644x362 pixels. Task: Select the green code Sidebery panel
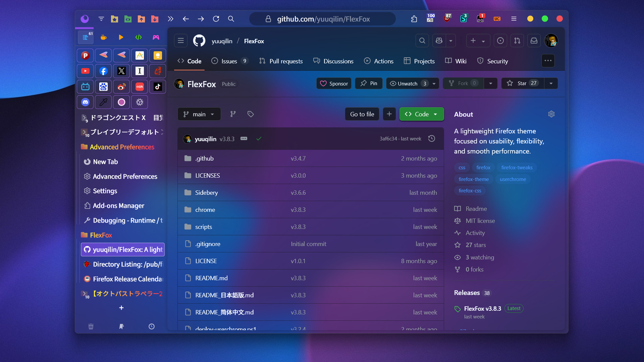pyautogui.click(x=139, y=37)
